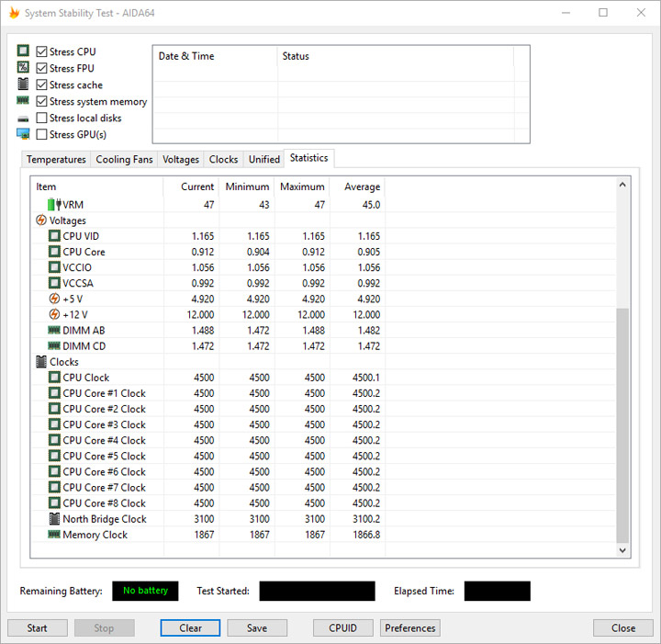
Task: Click the No battery indicator
Action: 145,591
